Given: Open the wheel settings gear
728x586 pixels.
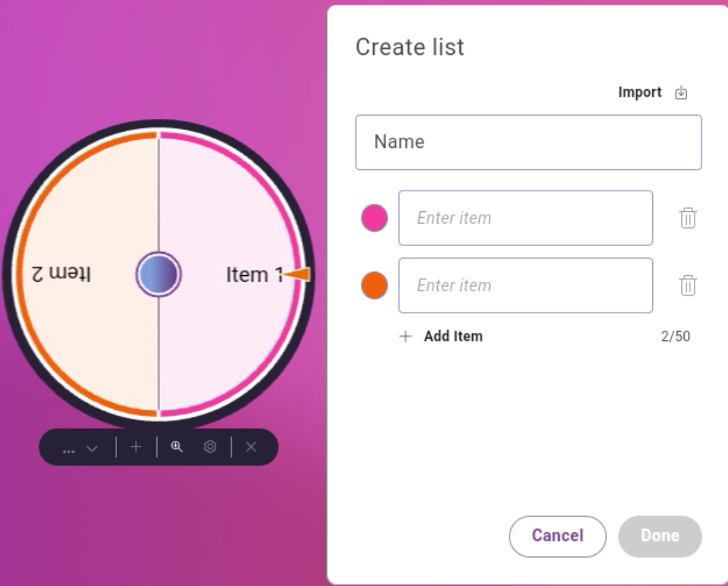Looking at the screenshot, I should [210, 446].
